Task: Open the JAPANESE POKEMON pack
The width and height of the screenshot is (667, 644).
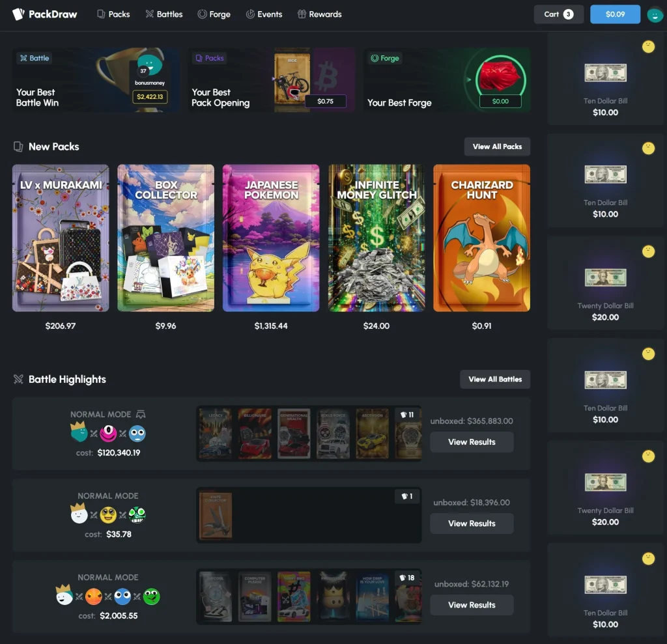Action: (271, 238)
